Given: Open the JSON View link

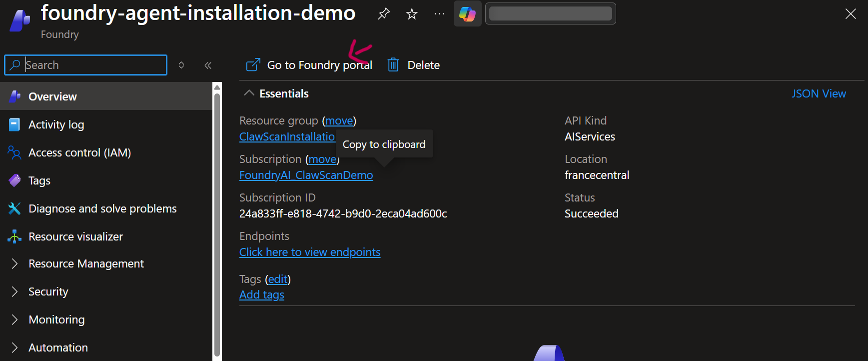Looking at the screenshot, I should pos(819,93).
